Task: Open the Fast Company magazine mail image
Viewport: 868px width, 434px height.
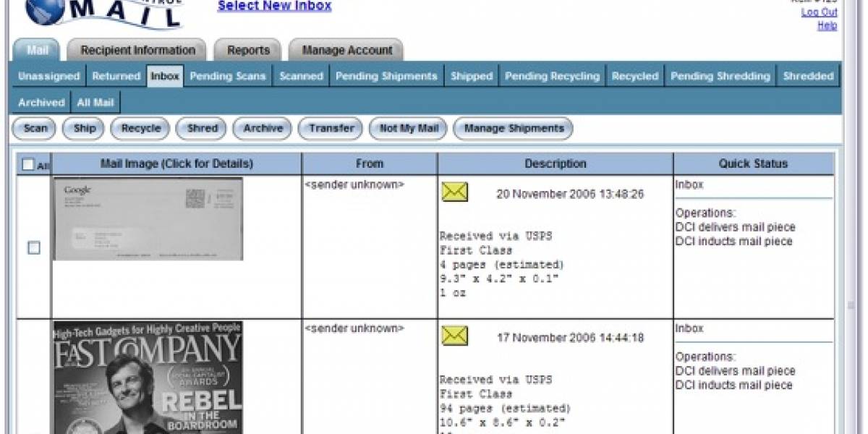Action: pos(148,378)
